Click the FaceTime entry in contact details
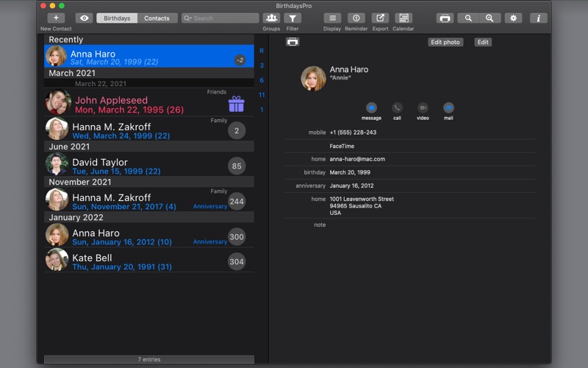 342,146
